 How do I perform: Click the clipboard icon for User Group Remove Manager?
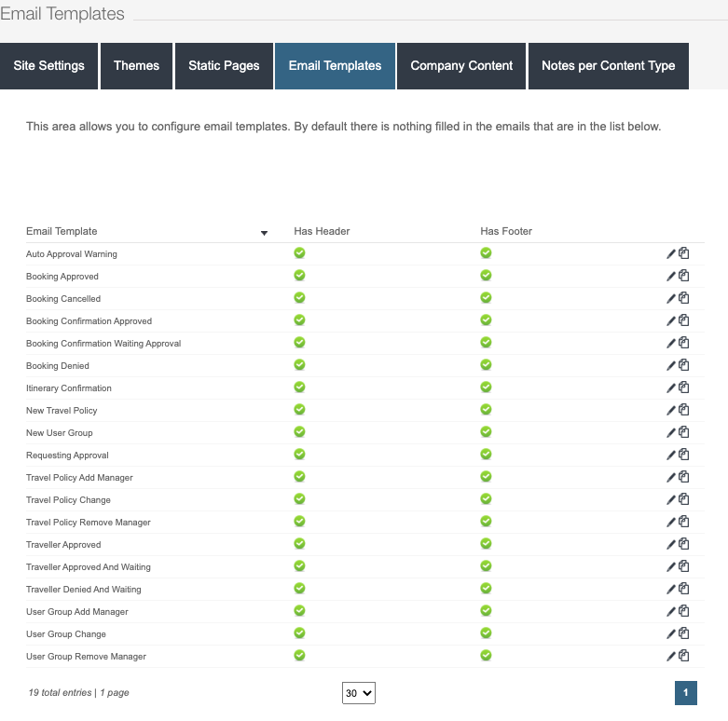click(683, 656)
